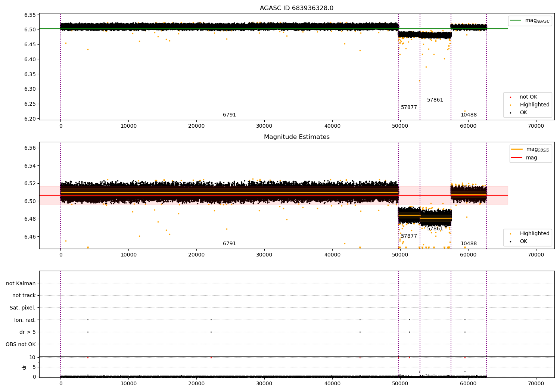Click the 57861 label in middle plot

pos(435,229)
